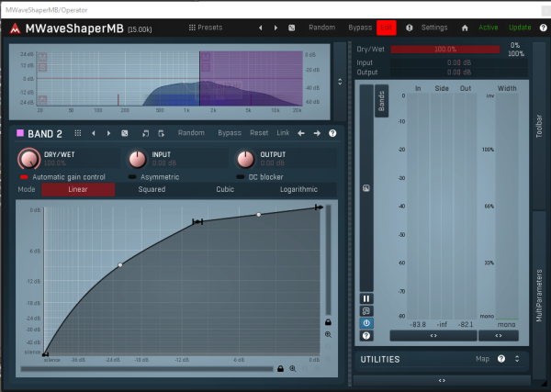Open the Presets browser
This screenshot has height=392, width=551.
tap(205, 28)
